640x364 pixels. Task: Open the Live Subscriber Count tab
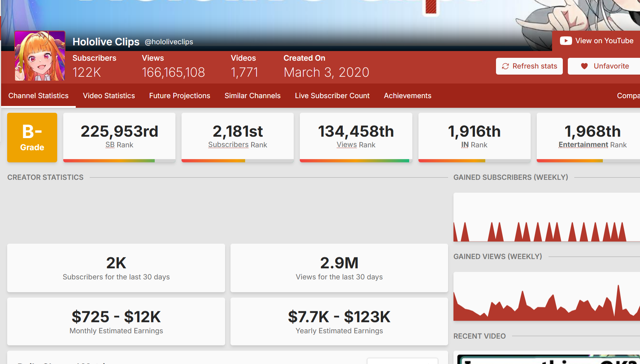332,96
